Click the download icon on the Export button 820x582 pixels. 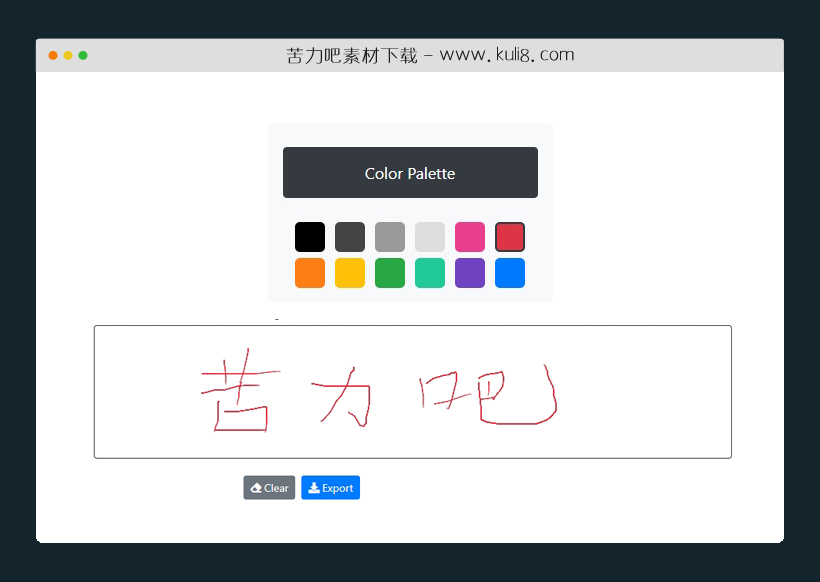tap(315, 488)
